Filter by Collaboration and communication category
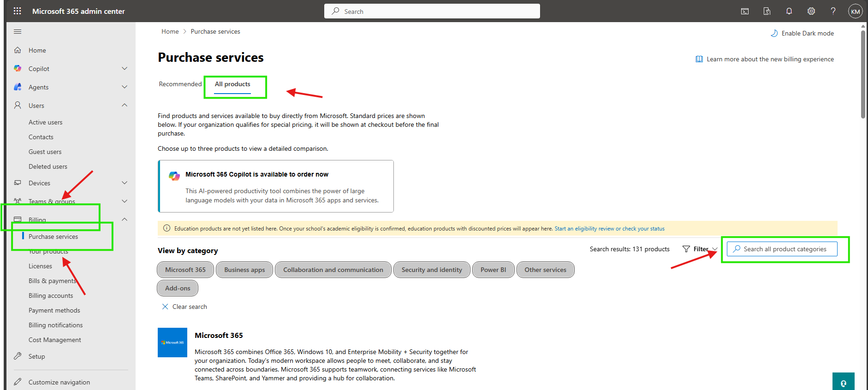 pos(333,270)
